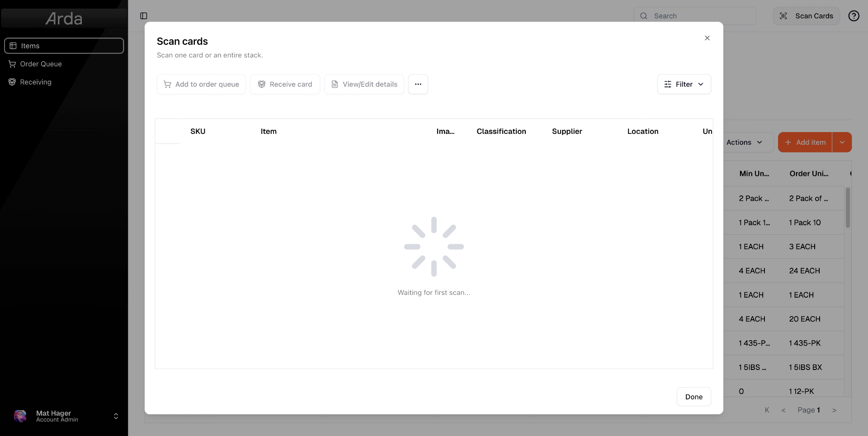Go to the first page (K)
Screen dimensions: 868x436
[767, 410]
